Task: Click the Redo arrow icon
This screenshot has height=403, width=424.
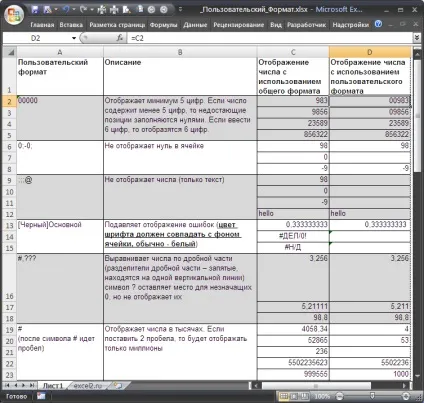Action: pyautogui.click(x=84, y=10)
